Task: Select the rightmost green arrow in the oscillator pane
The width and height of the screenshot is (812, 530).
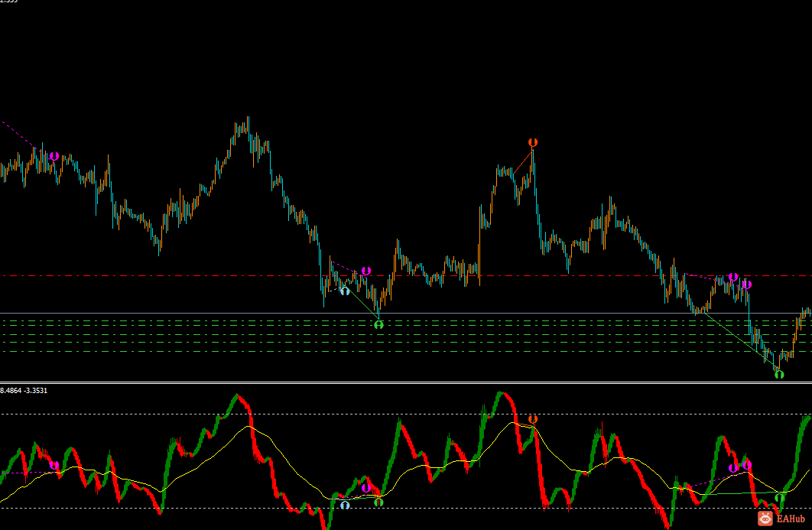Action: click(779, 498)
